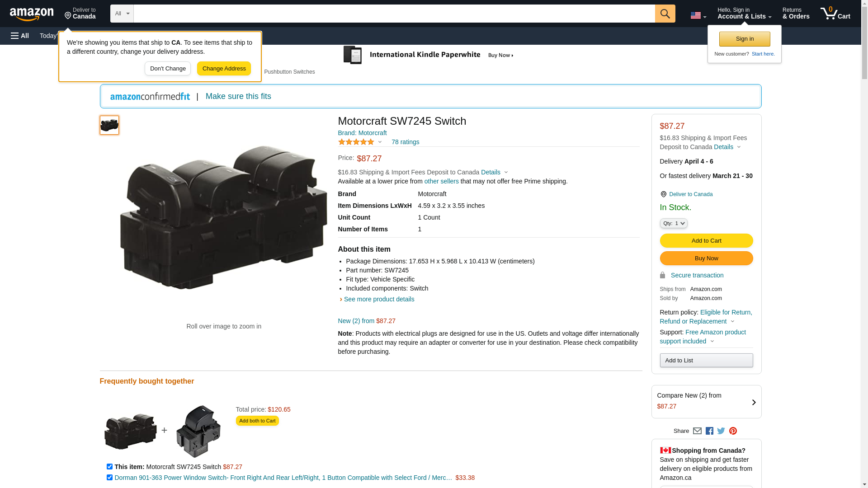Click the magnifying glass search button
This screenshot has height=488, width=868.
coord(665,14)
